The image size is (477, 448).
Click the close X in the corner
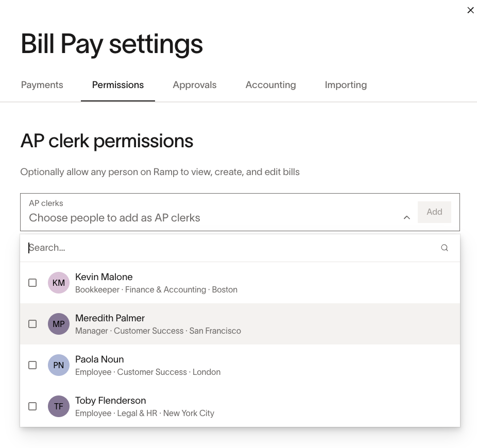point(470,10)
